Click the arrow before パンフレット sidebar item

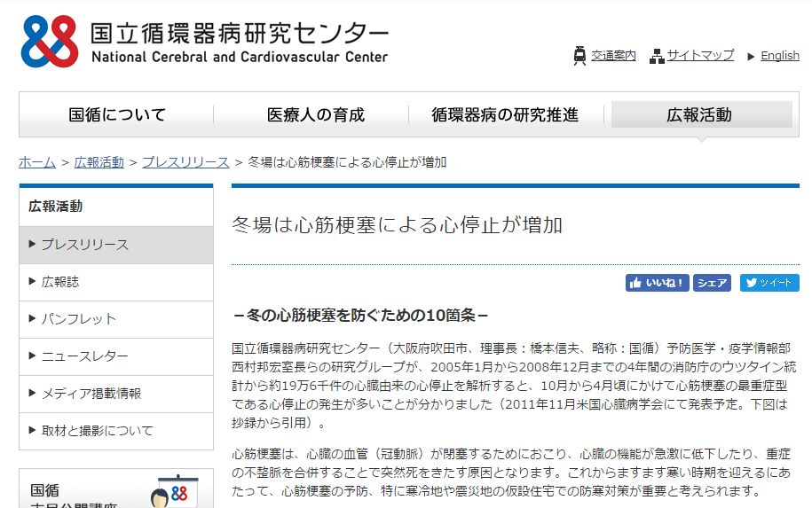(x=32, y=318)
